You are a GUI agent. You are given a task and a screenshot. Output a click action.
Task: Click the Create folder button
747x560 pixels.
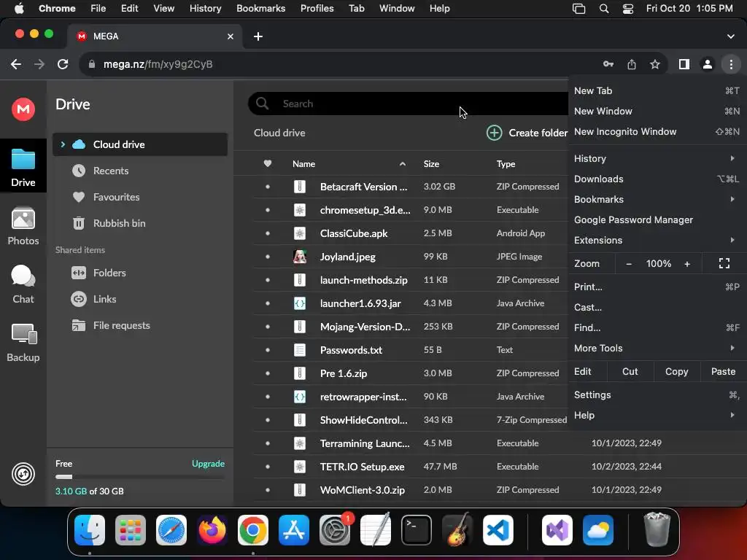click(527, 133)
